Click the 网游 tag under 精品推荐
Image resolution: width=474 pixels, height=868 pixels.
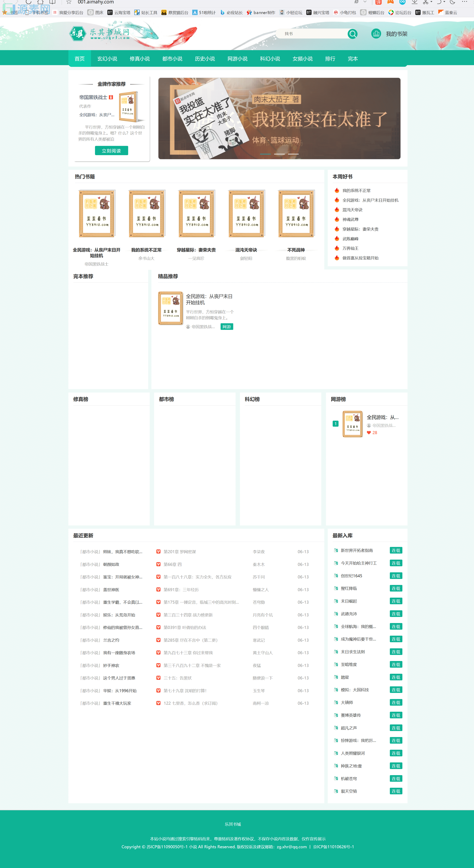226,326
